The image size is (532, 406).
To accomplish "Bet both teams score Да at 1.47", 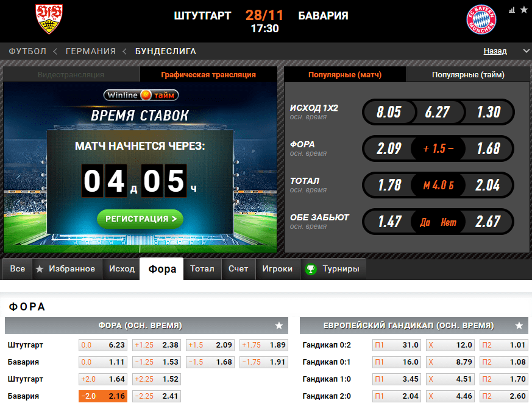I will (x=389, y=222).
